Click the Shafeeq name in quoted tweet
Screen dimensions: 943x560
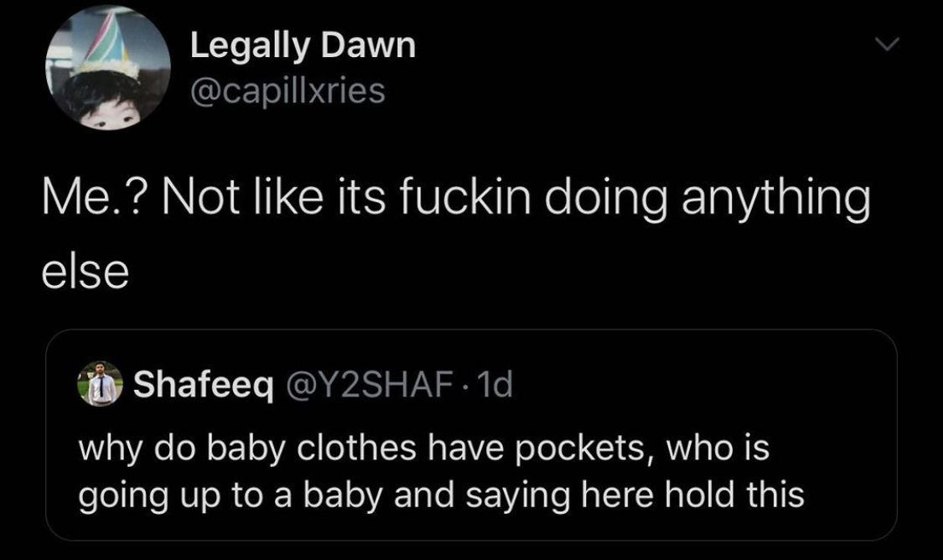tap(204, 384)
